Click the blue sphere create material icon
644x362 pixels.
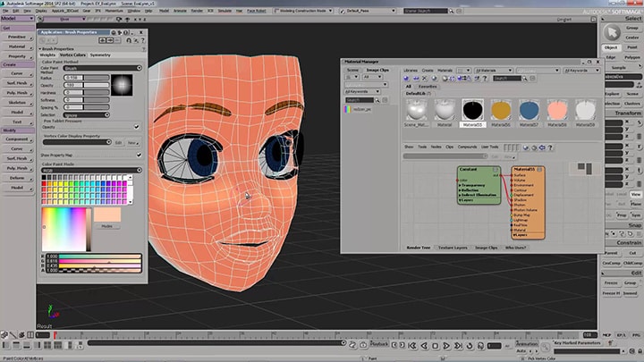(406, 79)
